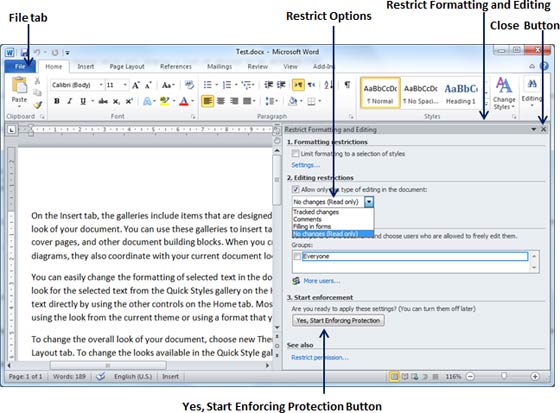This screenshot has width=560, height=413.
Task: Open the File tab
Action: pos(20,66)
